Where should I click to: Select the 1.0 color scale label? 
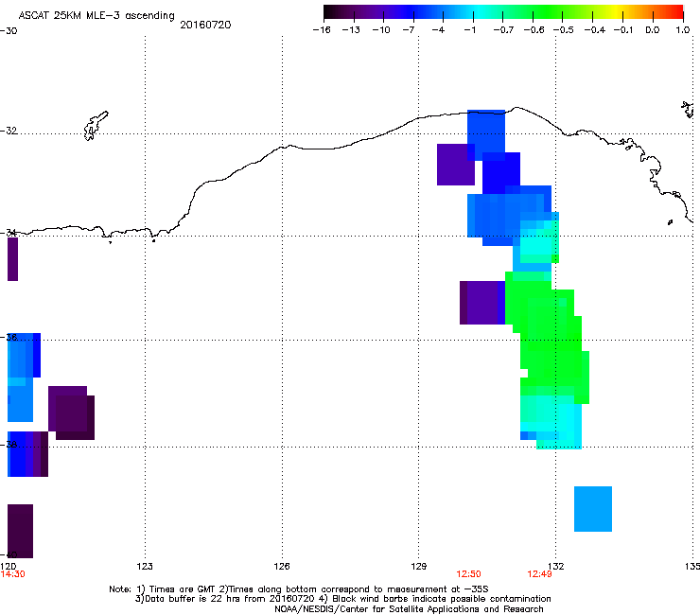[683, 30]
